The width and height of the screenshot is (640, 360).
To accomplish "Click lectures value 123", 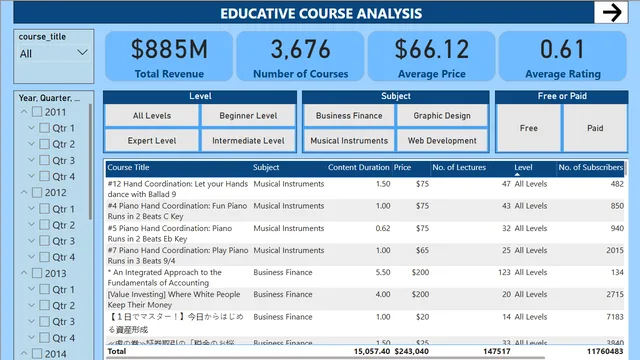I will click(x=504, y=272).
